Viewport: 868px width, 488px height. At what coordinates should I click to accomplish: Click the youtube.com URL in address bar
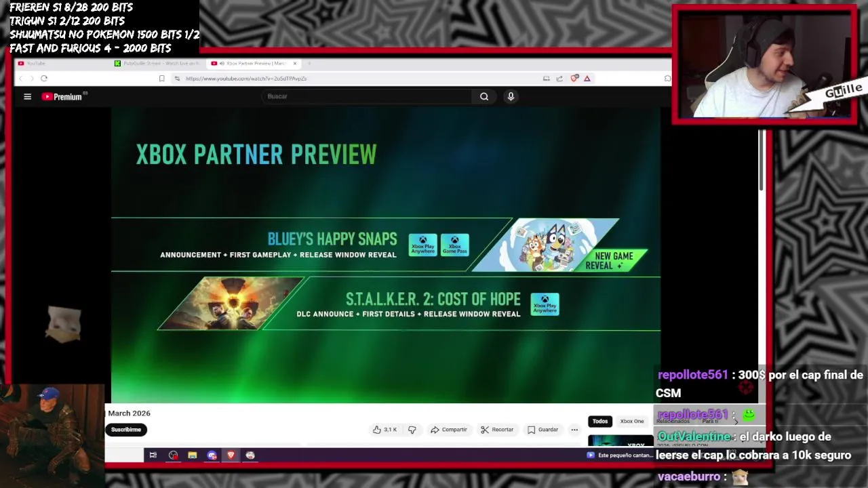point(246,79)
